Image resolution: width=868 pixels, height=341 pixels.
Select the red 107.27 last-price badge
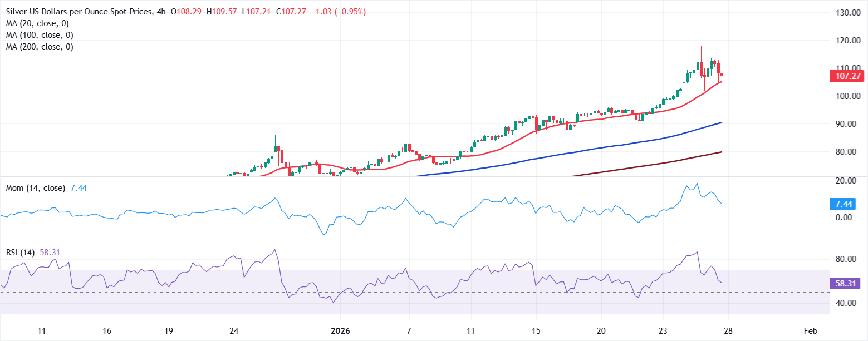(x=848, y=76)
